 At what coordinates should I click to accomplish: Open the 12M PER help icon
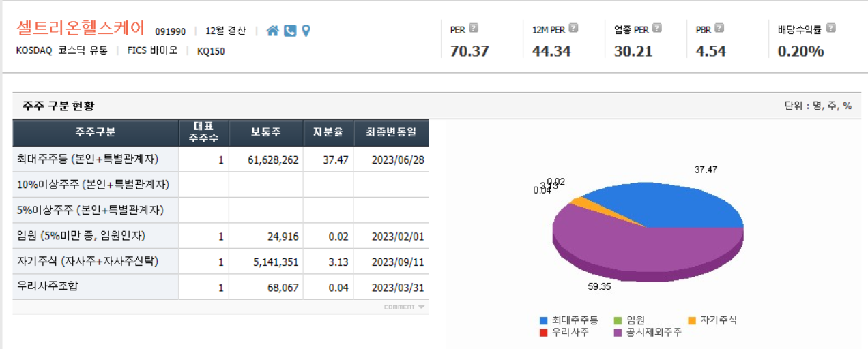pos(573,29)
